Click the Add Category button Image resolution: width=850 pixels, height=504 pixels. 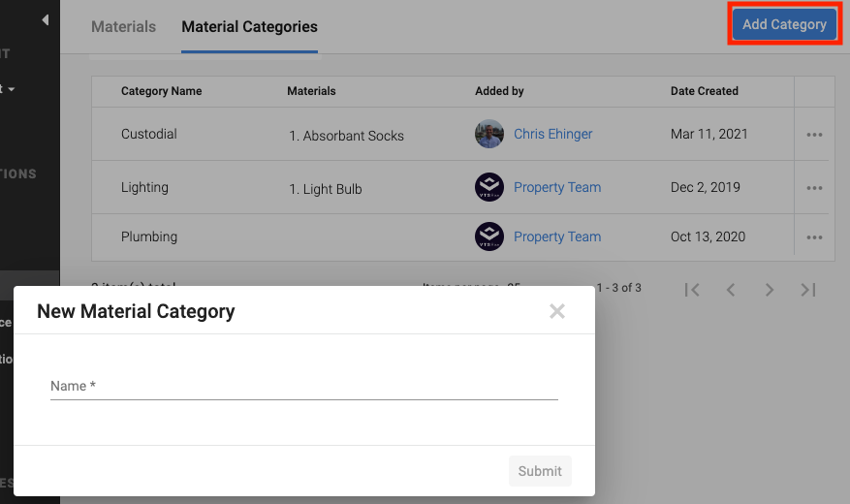[x=784, y=24]
